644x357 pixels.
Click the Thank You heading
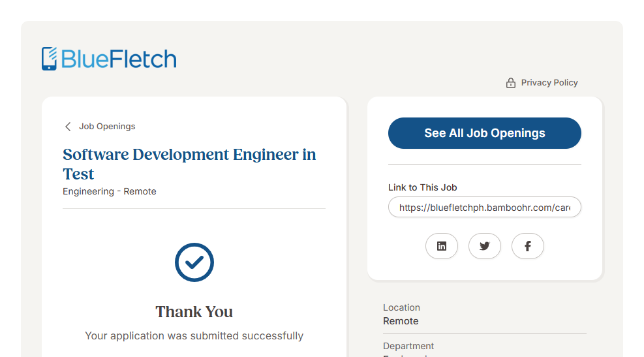(194, 312)
